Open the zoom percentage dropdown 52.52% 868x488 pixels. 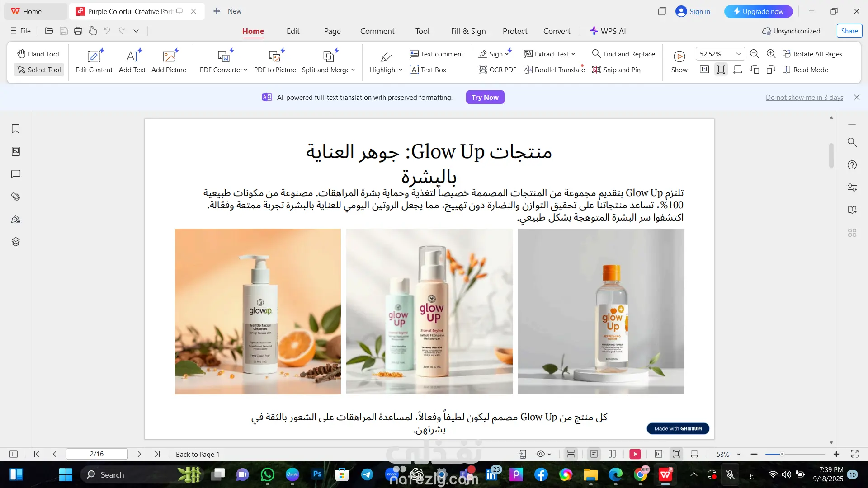738,54
